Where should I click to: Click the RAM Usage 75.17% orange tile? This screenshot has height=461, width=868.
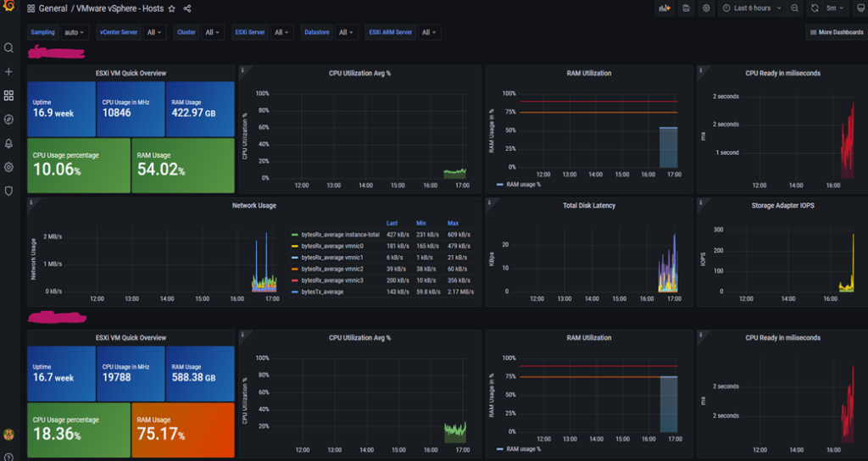click(183, 430)
